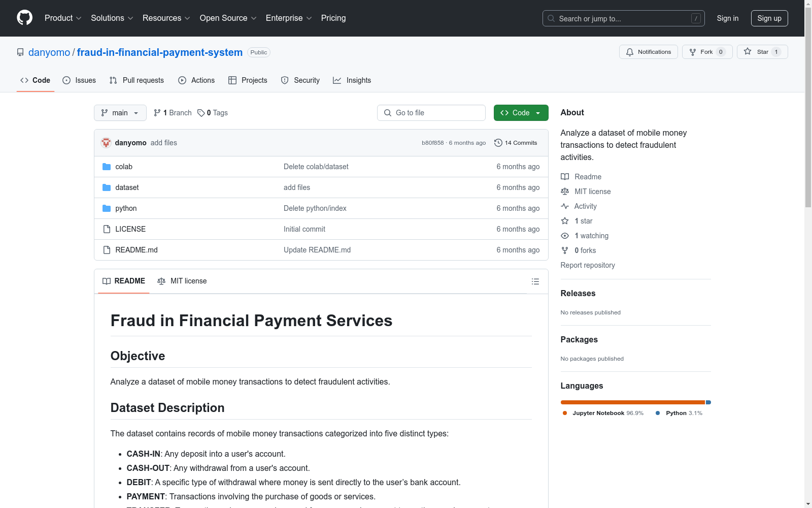Click the eye icon beside 1 watching

(x=565, y=236)
